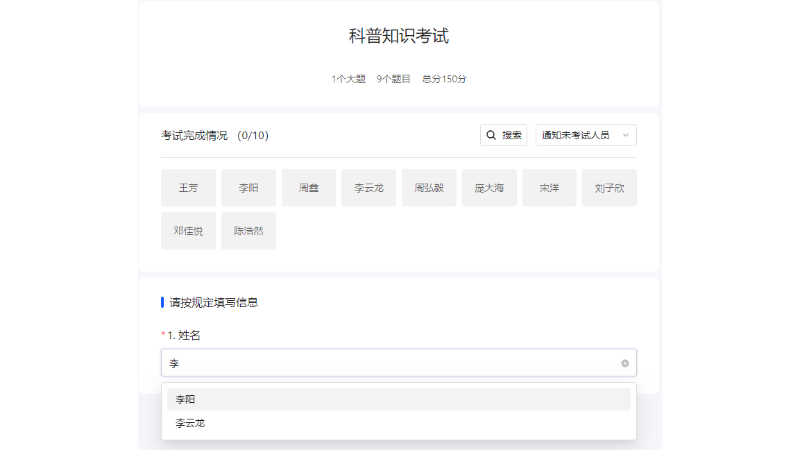Click the 1. 姓名 question label
800x450 pixels.
point(184,335)
